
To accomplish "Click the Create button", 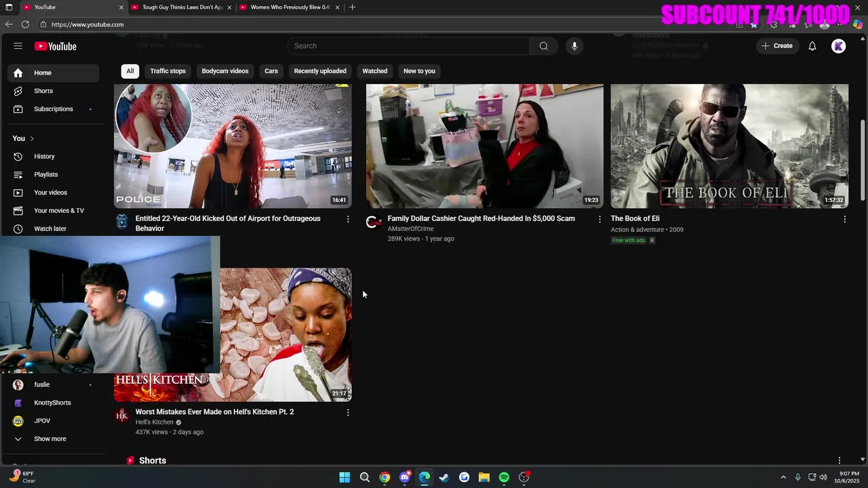I will click(x=777, y=46).
